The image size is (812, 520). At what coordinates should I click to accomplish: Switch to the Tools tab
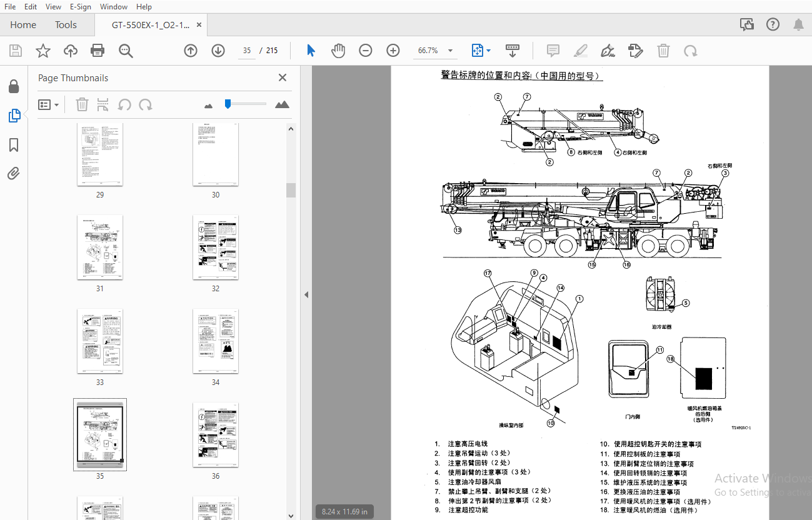point(66,25)
